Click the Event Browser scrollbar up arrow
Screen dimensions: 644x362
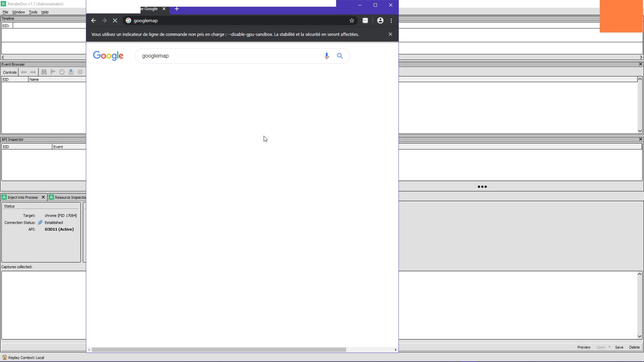pyautogui.click(x=640, y=79)
